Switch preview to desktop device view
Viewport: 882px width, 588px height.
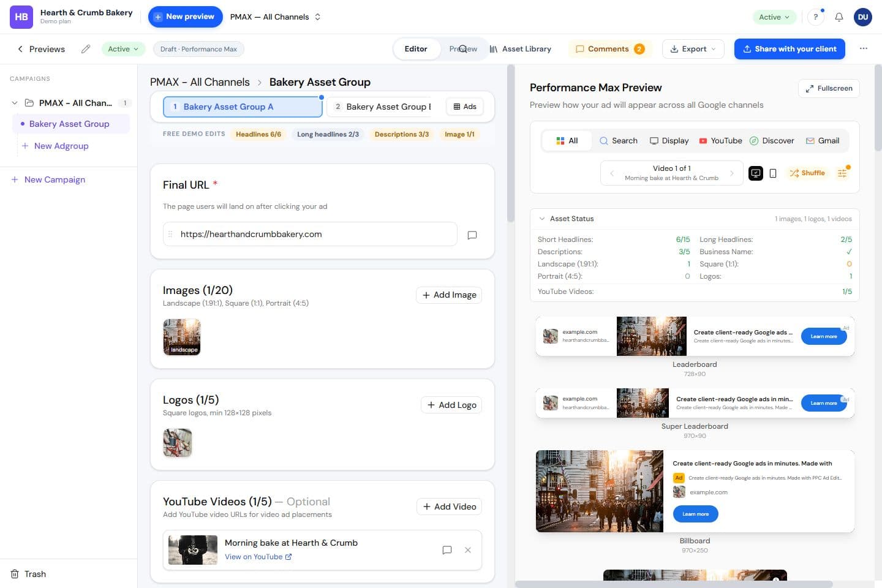(x=756, y=173)
